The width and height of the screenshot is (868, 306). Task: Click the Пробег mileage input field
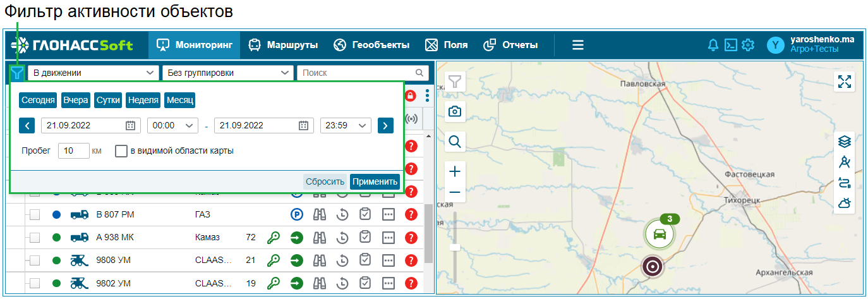pyautogui.click(x=74, y=151)
